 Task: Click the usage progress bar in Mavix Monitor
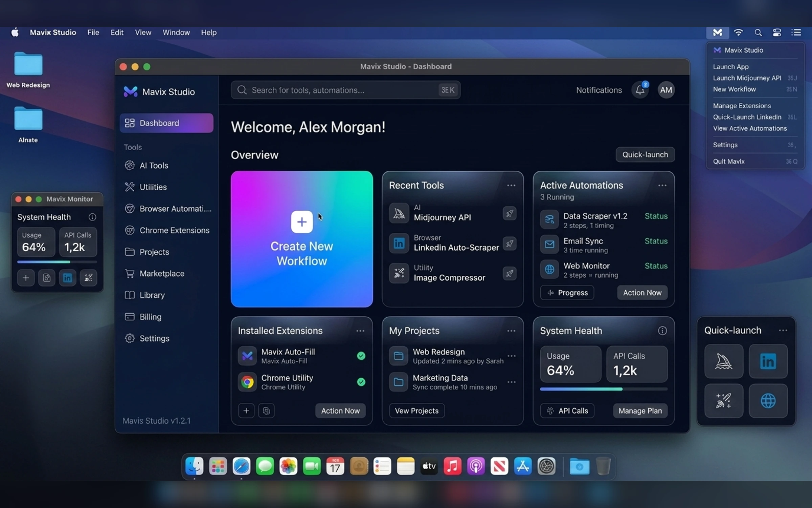57,262
